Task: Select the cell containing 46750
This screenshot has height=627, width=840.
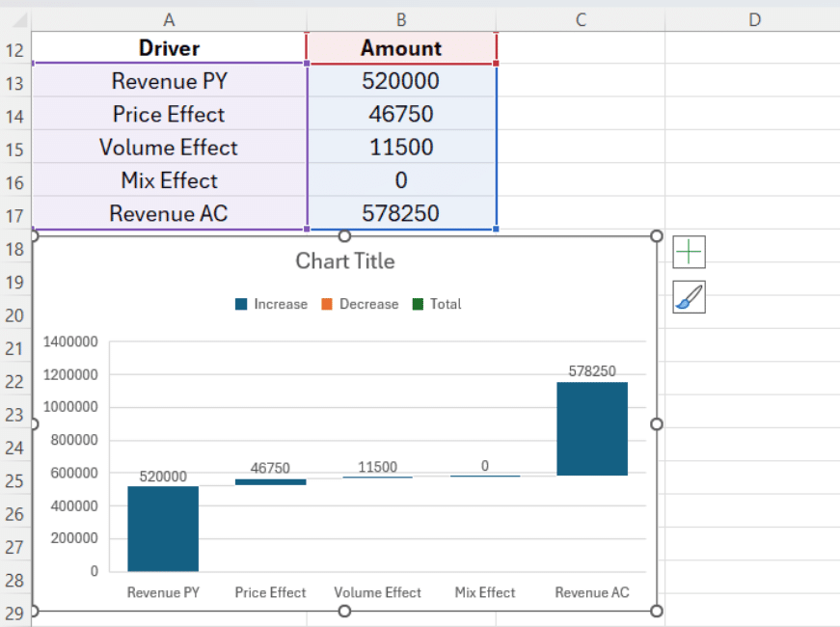Action: click(401, 114)
